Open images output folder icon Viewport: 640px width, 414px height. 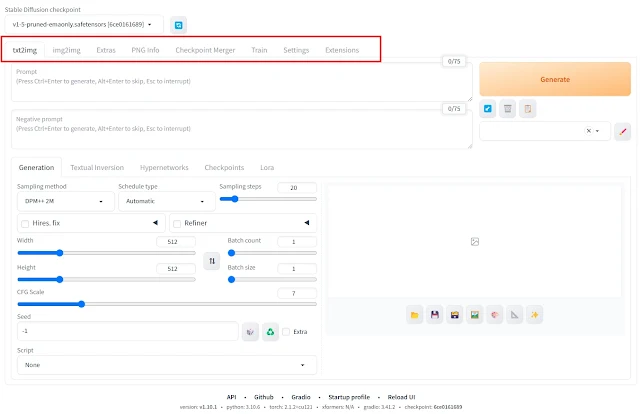point(414,315)
